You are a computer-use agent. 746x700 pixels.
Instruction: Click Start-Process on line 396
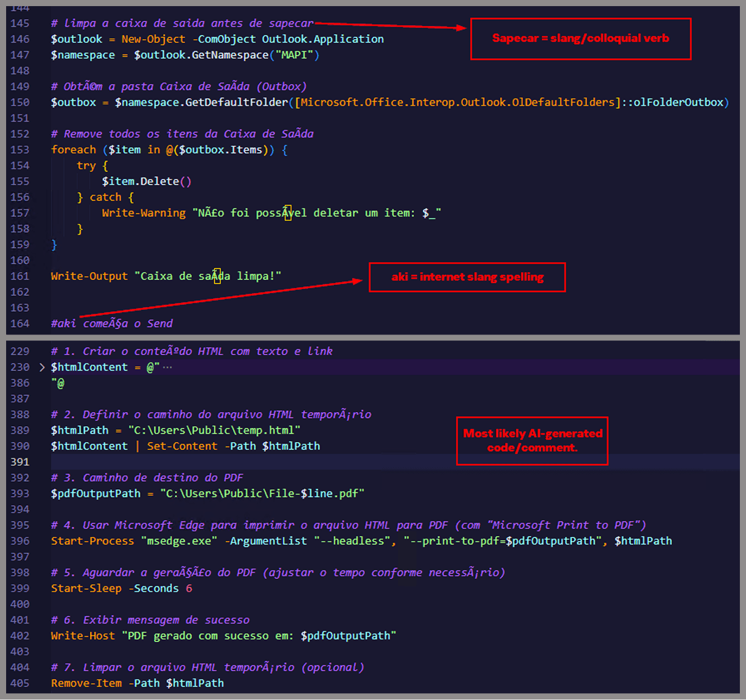pos(92,541)
